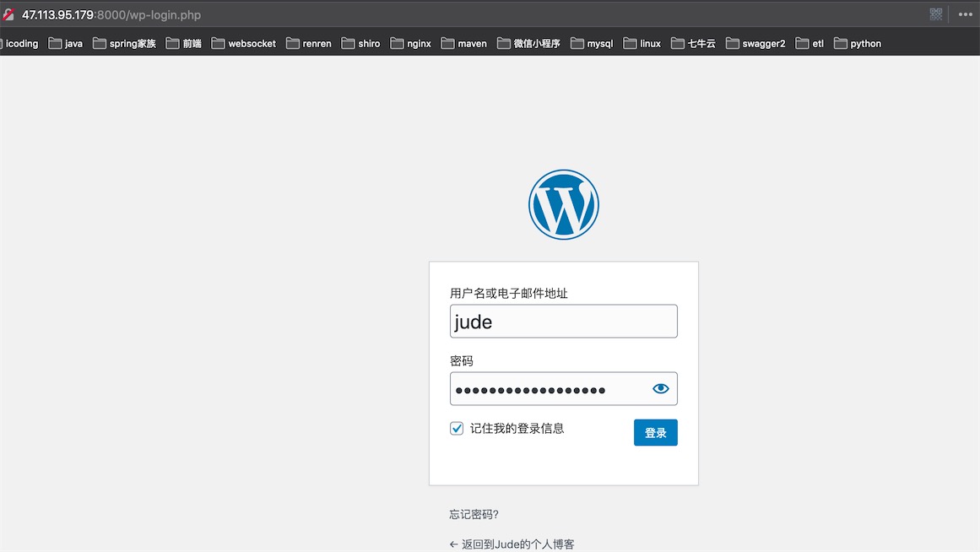Screen dimensions: 980x552
Task: Open the 忘记密码? link
Action: (x=474, y=515)
